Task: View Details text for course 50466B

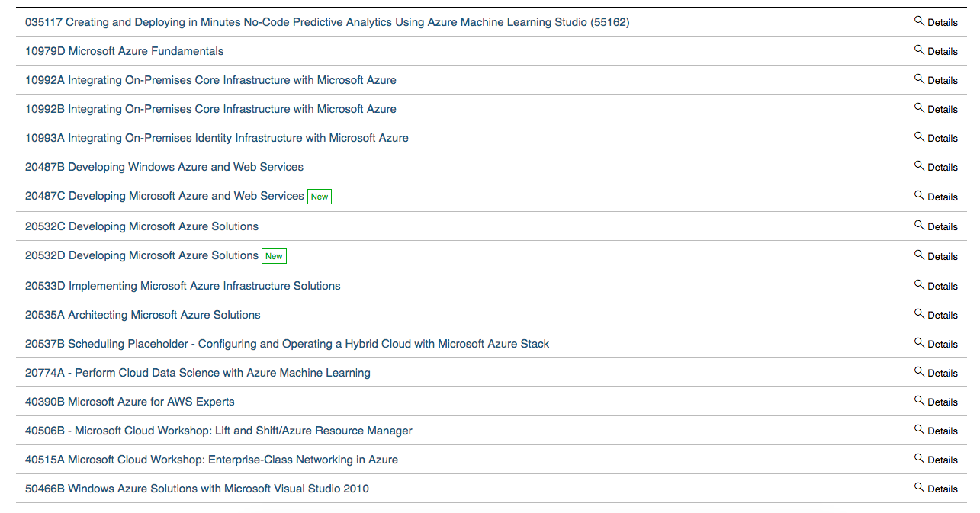Action: (x=943, y=489)
